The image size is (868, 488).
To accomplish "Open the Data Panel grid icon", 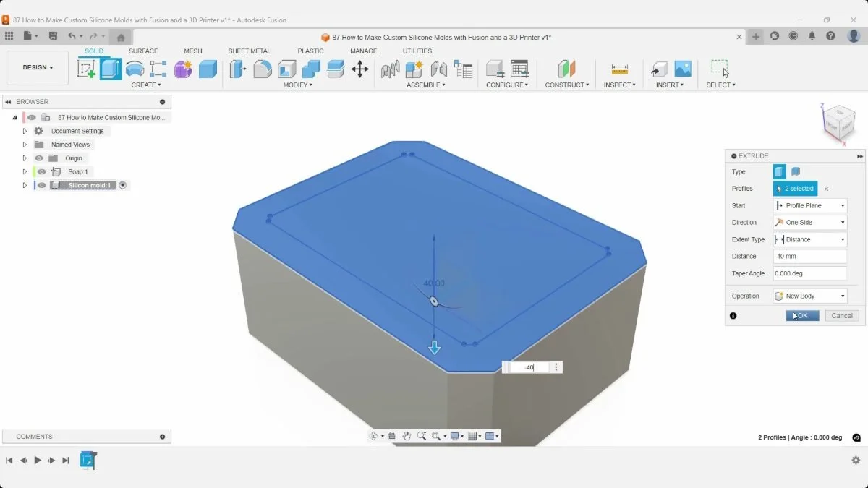I will click(9, 36).
